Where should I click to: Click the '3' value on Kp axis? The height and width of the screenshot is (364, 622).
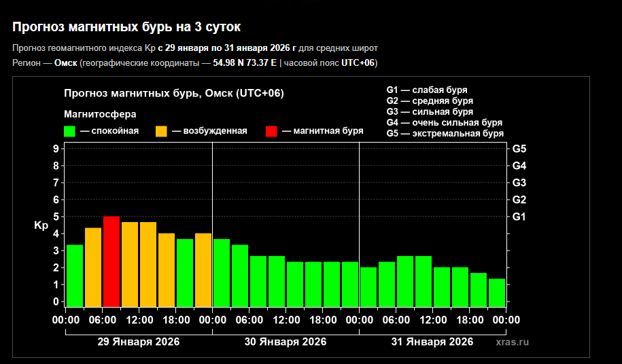(56, 251)
